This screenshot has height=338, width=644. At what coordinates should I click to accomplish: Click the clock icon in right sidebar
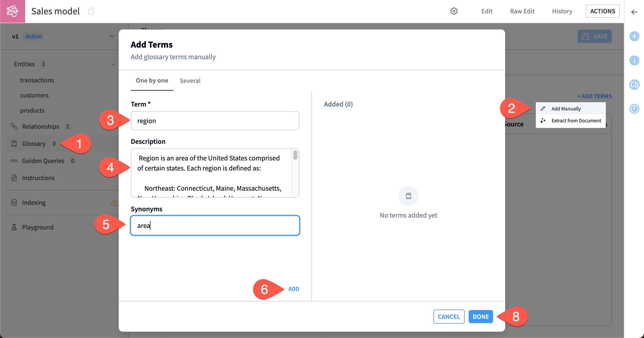point(634,109)
